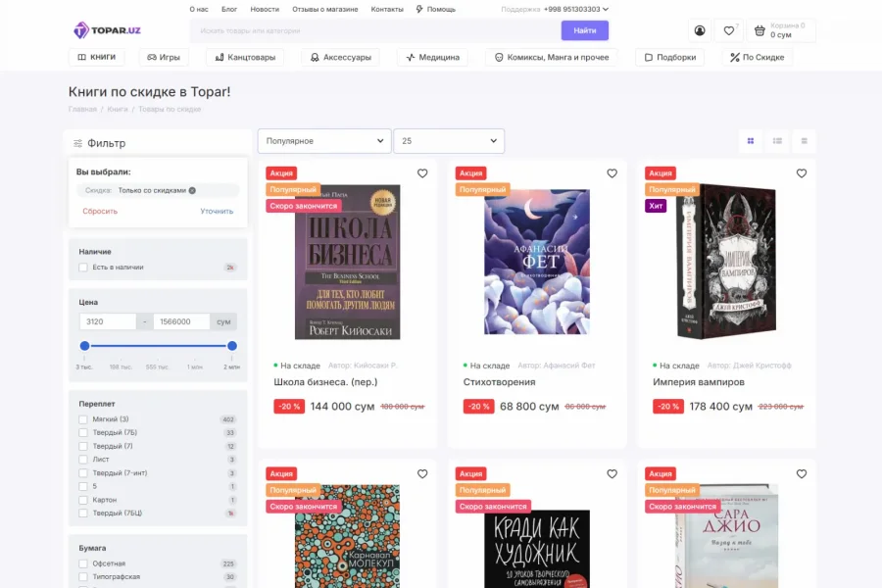Switch to compact list view
The width and height of the screenshot is (882, 588).
coord(805,141)
